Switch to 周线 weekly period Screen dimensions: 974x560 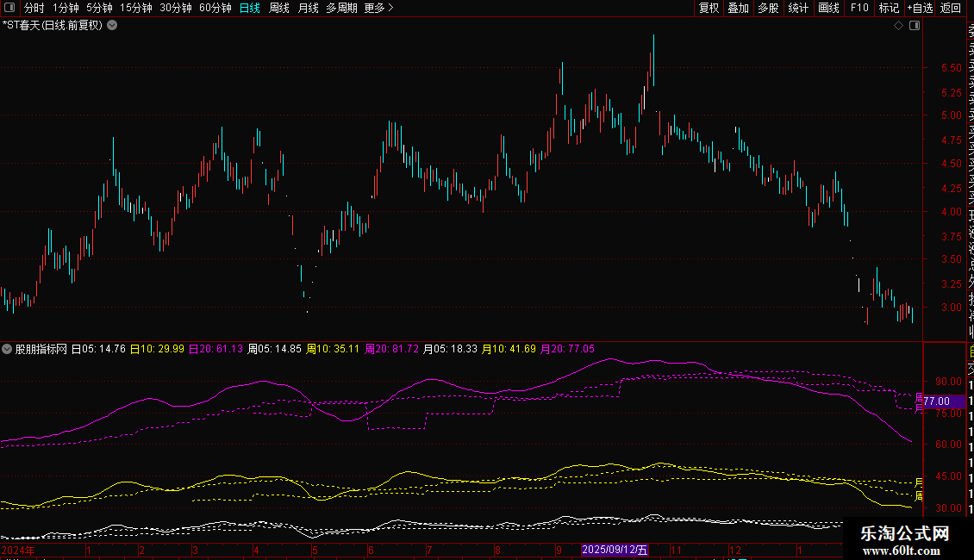coord(279,8)
